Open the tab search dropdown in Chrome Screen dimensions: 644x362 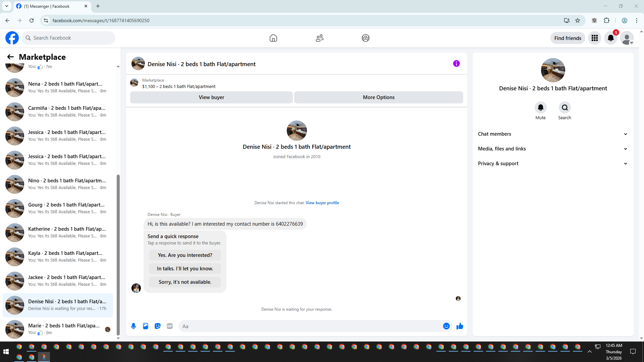click(x=7, y=6)
